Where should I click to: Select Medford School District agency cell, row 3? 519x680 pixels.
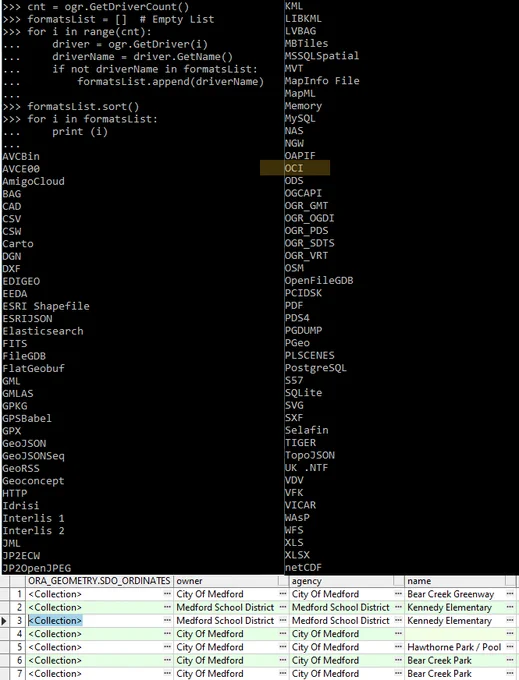pyautogui.click(x=340, y=621)
